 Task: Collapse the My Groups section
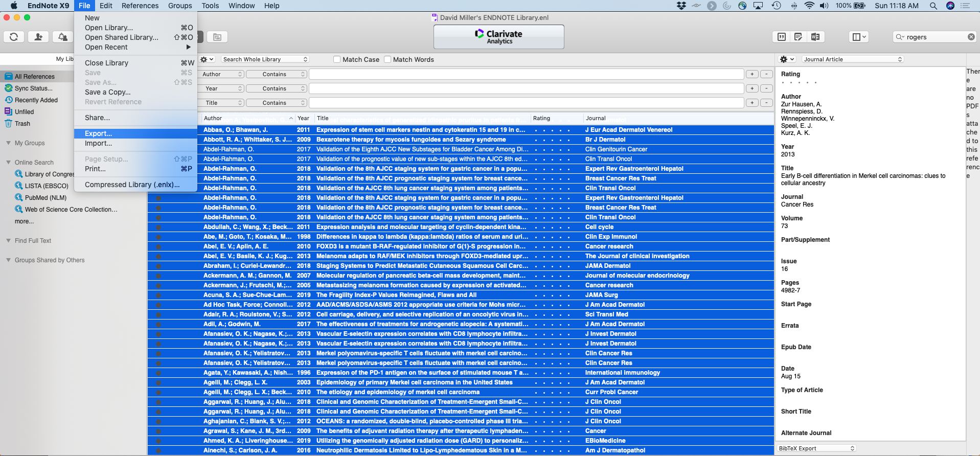point(8,143)
